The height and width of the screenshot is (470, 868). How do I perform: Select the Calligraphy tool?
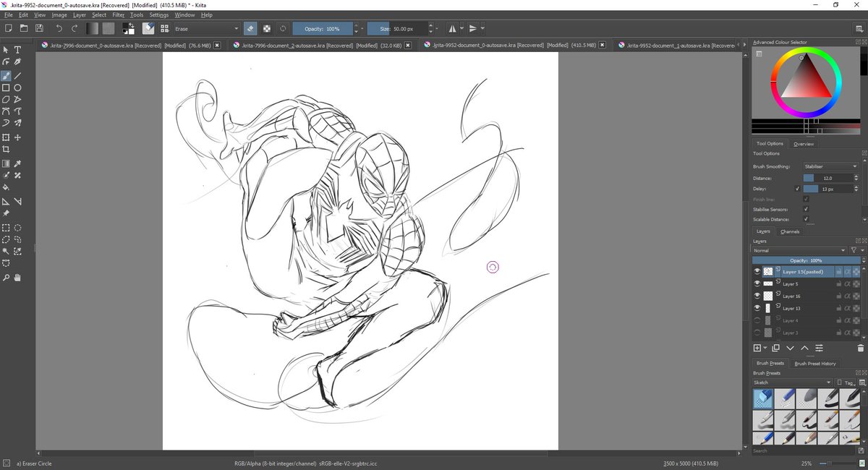coord(17,61)
